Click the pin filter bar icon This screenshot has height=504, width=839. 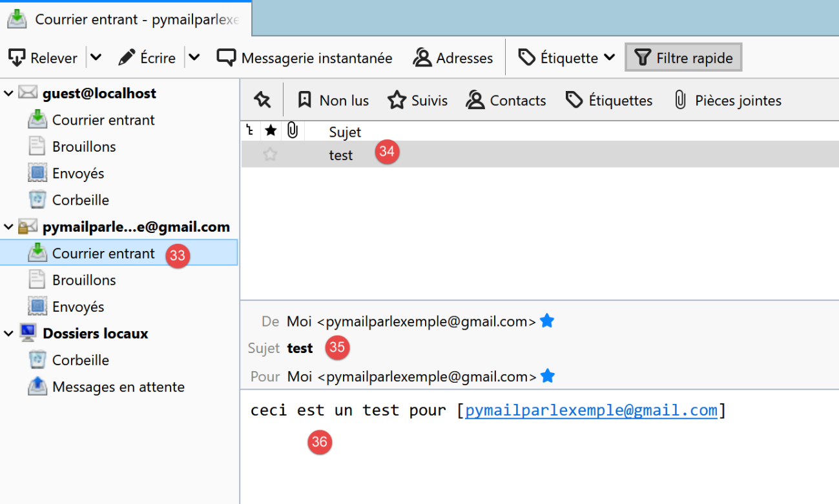(262, 100)
